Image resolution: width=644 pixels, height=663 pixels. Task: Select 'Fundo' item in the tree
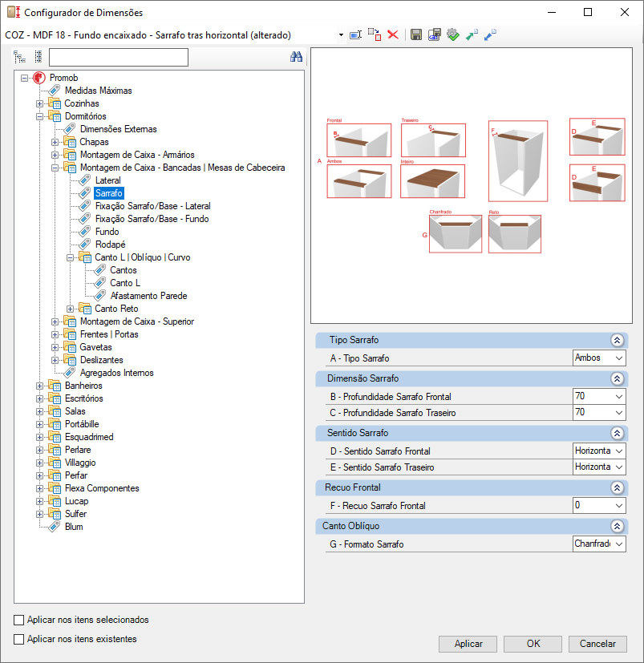(107, 232)
